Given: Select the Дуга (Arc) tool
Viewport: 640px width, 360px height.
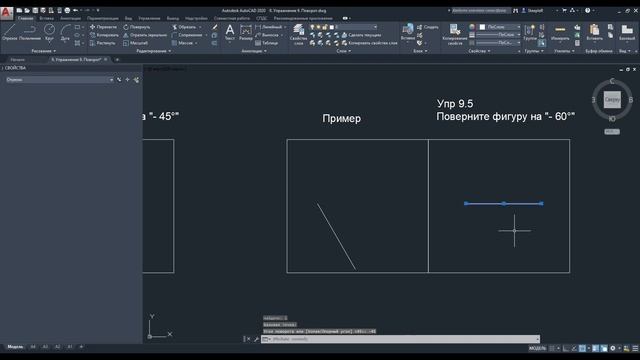Looking at the screenshot, I should (65, 32).
